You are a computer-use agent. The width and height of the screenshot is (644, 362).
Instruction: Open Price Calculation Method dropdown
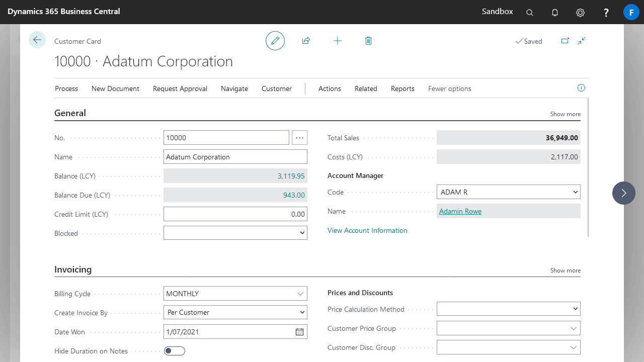pyautogui.click(x=509, y=309)
